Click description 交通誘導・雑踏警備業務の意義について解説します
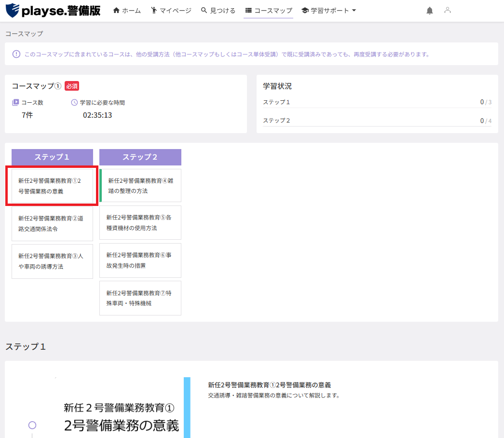The height and width of the screenshot is (438, 504). click(274, 396)
